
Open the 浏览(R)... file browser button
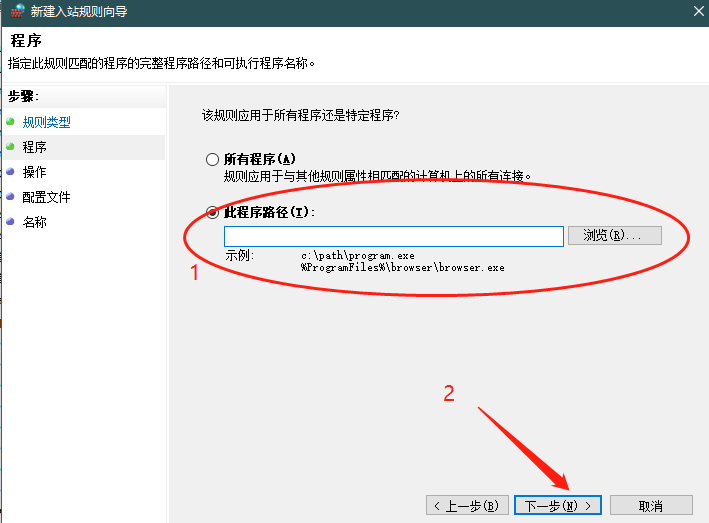tap(614, 236)
